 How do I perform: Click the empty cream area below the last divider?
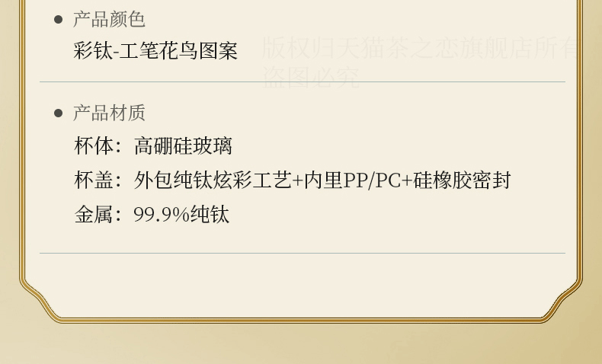coord(303,286)
